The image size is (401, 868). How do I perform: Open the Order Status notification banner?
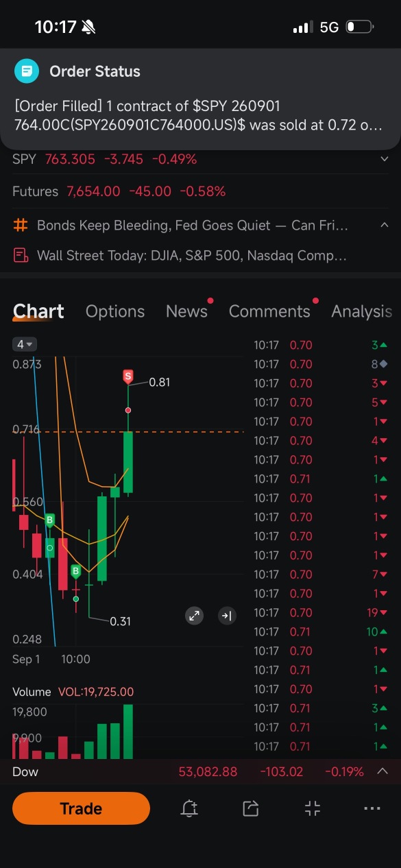coord(200,99)
